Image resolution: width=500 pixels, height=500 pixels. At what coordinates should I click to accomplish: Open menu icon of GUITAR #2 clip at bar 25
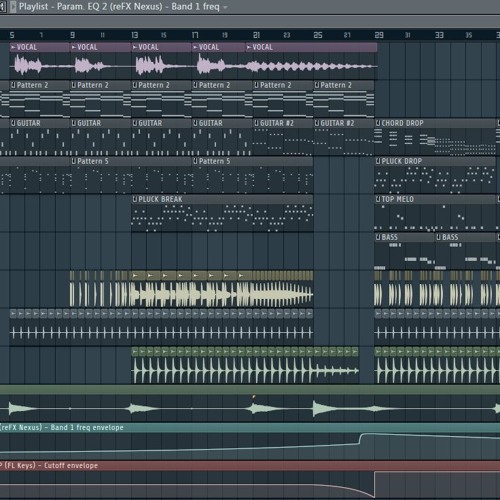click(317, 123)
